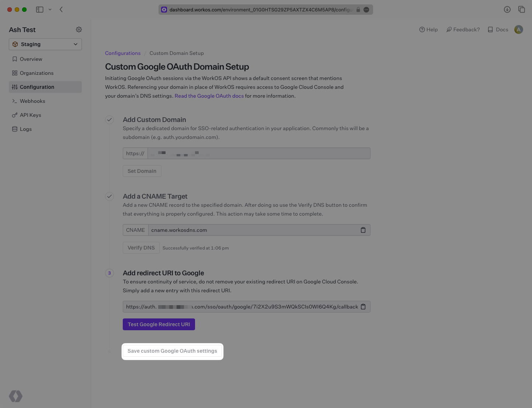Viewport: 532px width, 408px height.
Task: Go back with the browser back arrow
Action: 61,10
